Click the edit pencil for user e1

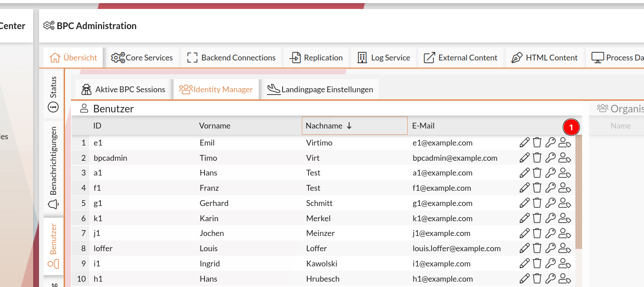click(524, 143)
